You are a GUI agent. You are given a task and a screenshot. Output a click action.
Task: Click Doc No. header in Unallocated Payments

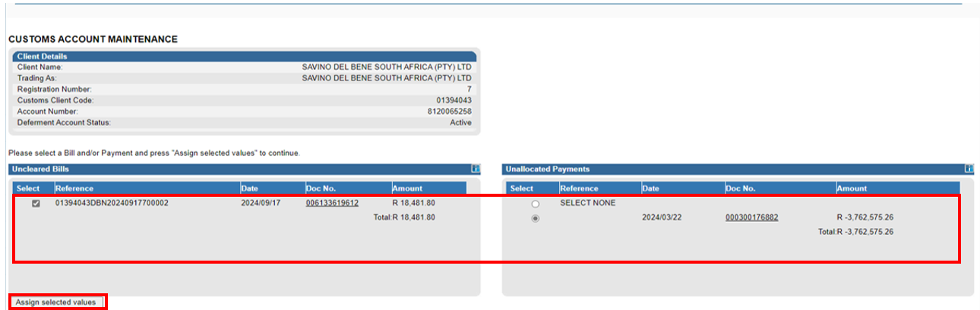pyautogui.click(x=740, y=188)
